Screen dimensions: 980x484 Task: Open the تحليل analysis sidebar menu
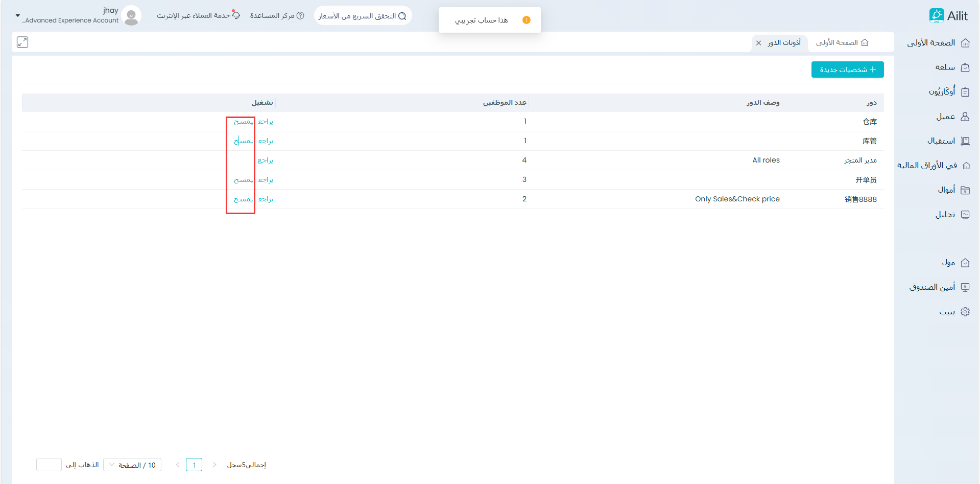pos(945,215)
